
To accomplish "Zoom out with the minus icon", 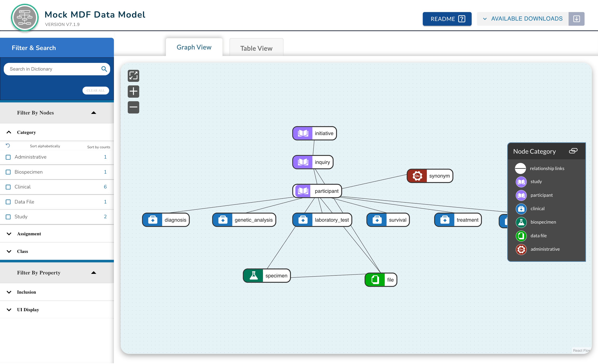I will (133, 107).
